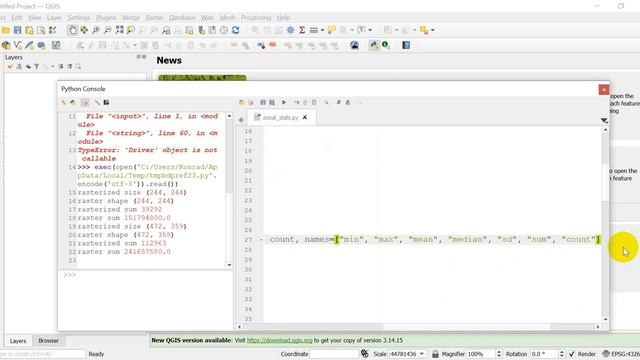This screenshot has width=640, height=360.
Task: Click the blue Help Contents icon
Action: click(406, 45)
